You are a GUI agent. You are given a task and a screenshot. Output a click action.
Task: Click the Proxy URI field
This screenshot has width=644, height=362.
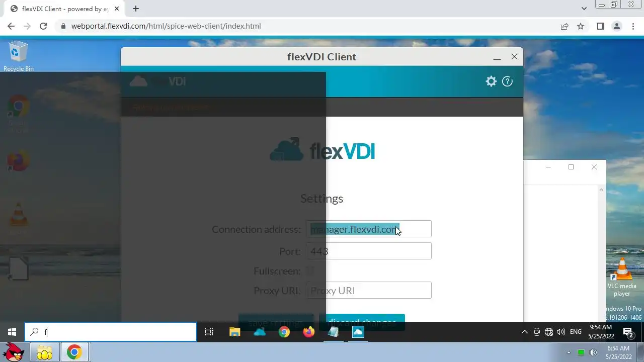[369, 290]
